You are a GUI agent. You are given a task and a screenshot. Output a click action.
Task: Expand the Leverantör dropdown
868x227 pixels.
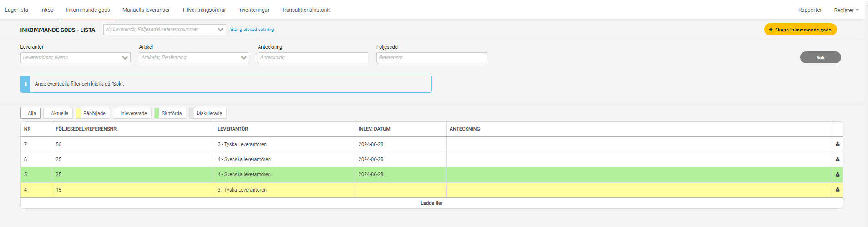pos(125,58)
